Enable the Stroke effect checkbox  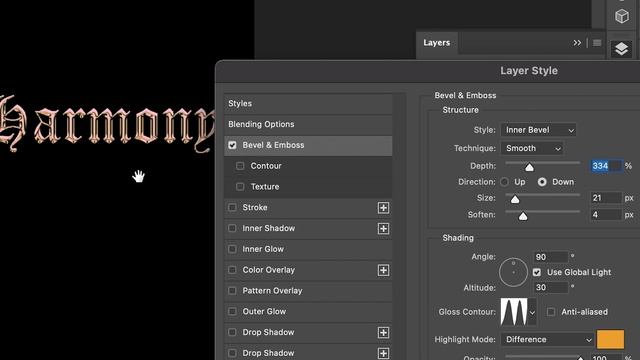pos(232,207)
